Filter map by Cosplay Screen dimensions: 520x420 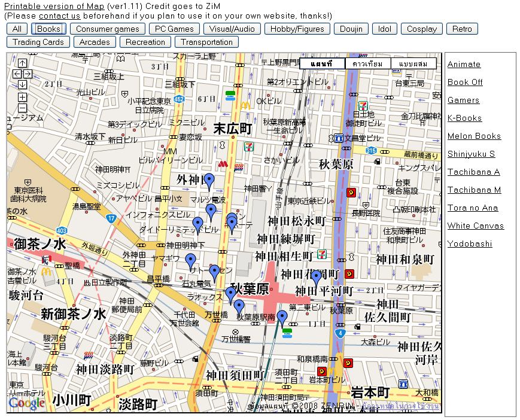click(421, 29)
